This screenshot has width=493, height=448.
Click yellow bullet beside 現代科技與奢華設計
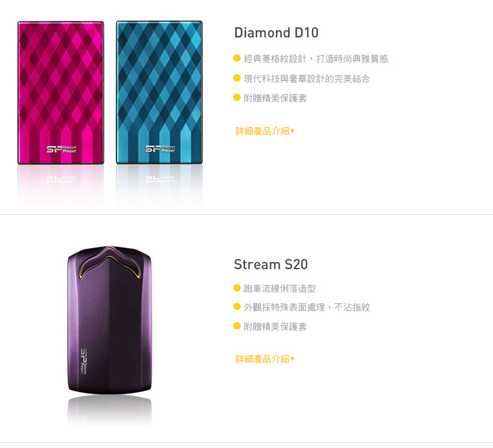coord(237,78)
